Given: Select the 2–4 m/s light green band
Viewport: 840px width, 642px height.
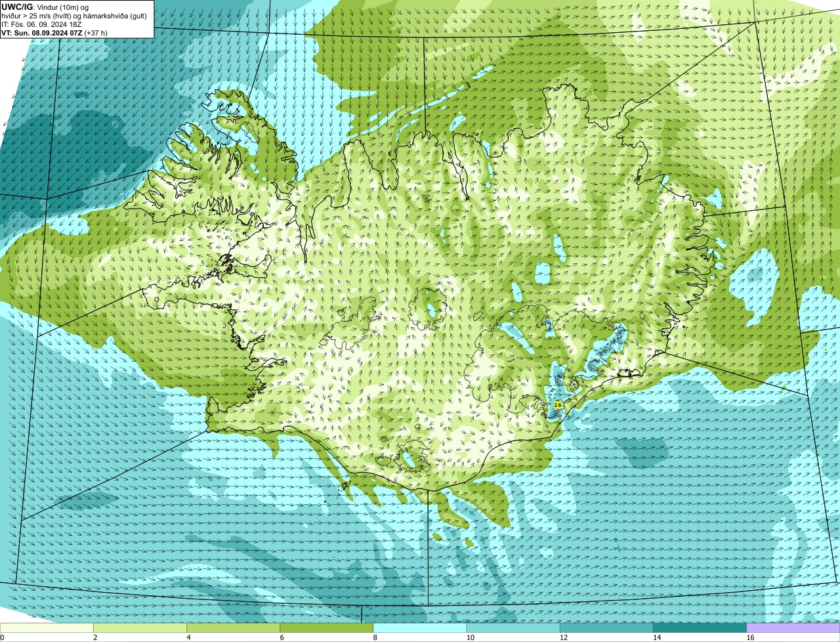Looking at the screenshot, I should [x=140, y=628].
